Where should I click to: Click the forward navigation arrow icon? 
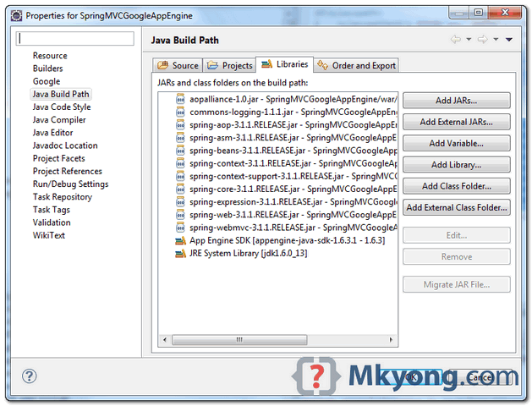coord(482,40)
